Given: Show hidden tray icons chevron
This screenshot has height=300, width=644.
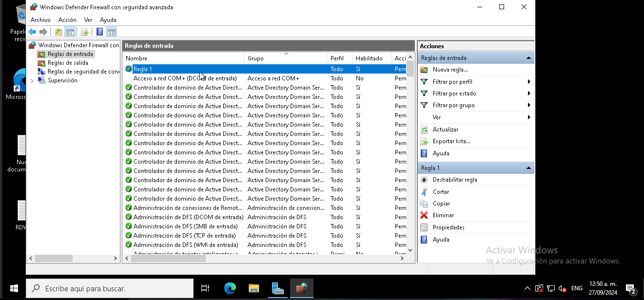Looking at the screenshot, I should point(527,288).
